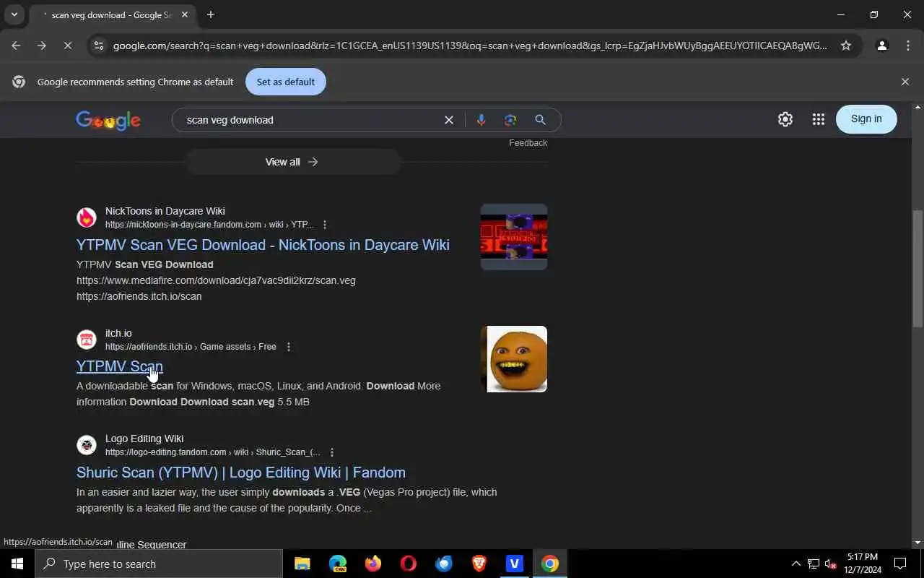Click the page vertical scrollbar thumb
Viewport: 924px width, 578px height.
click(918, 267)
